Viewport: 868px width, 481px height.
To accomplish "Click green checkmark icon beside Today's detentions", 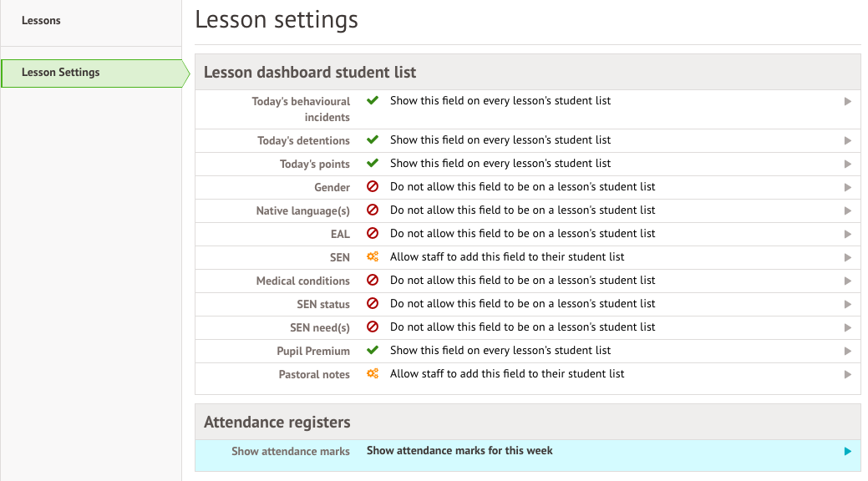I will pyautogui.click(x=373, y=139).
